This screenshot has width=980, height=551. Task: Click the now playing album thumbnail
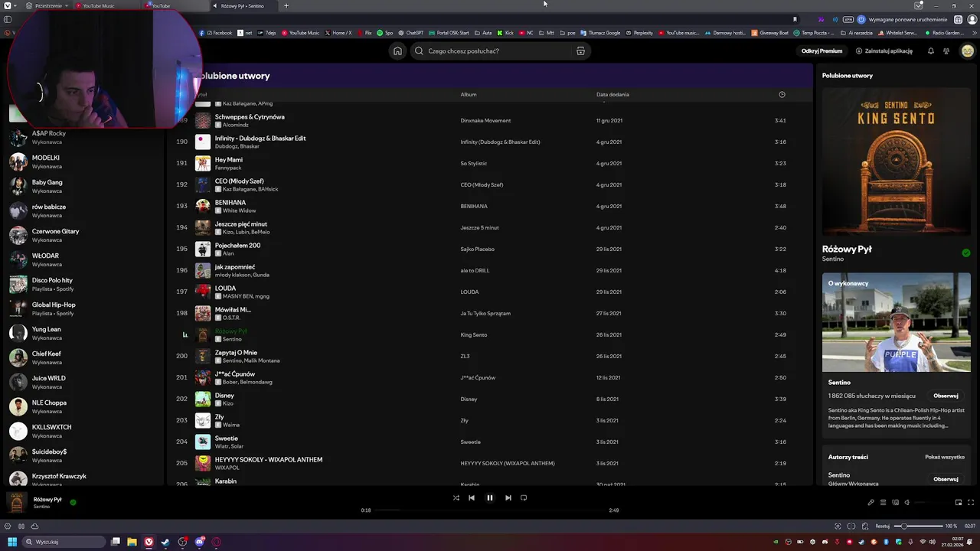pos(17,503)
